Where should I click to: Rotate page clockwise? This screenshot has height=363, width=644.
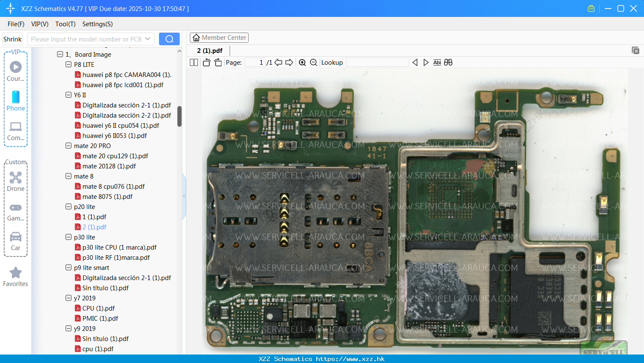[x=218, y=63]
